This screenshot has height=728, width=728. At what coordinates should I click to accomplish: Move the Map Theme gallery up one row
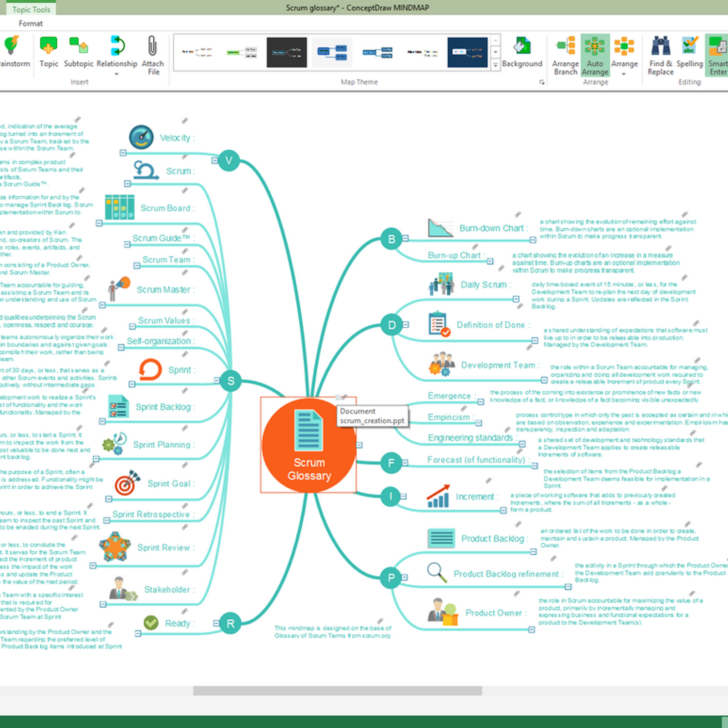495,40
